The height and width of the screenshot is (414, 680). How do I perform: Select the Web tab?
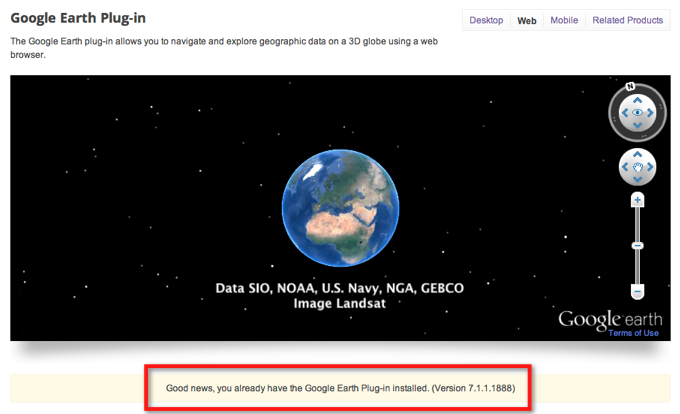(526, 20)
